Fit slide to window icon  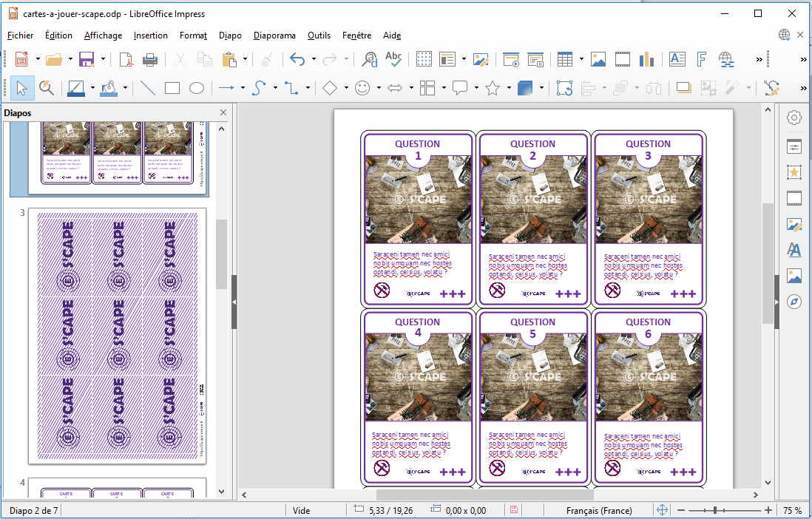tap(662, 510)
